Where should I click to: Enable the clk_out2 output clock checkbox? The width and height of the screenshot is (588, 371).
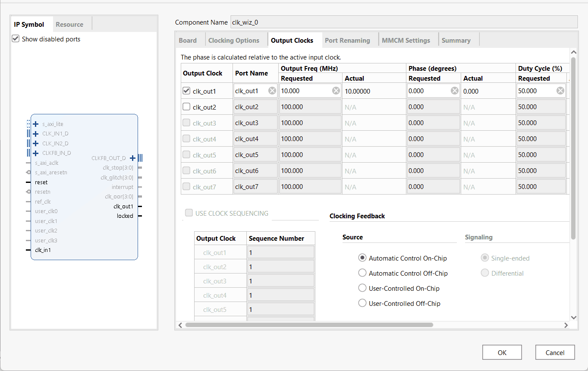pos(186,107)
